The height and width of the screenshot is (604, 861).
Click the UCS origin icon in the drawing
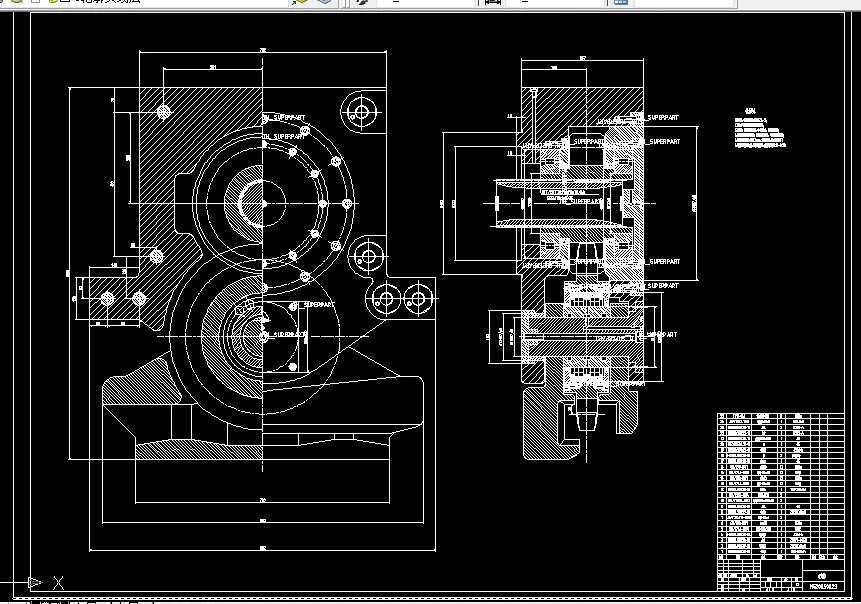click(34, 582)
